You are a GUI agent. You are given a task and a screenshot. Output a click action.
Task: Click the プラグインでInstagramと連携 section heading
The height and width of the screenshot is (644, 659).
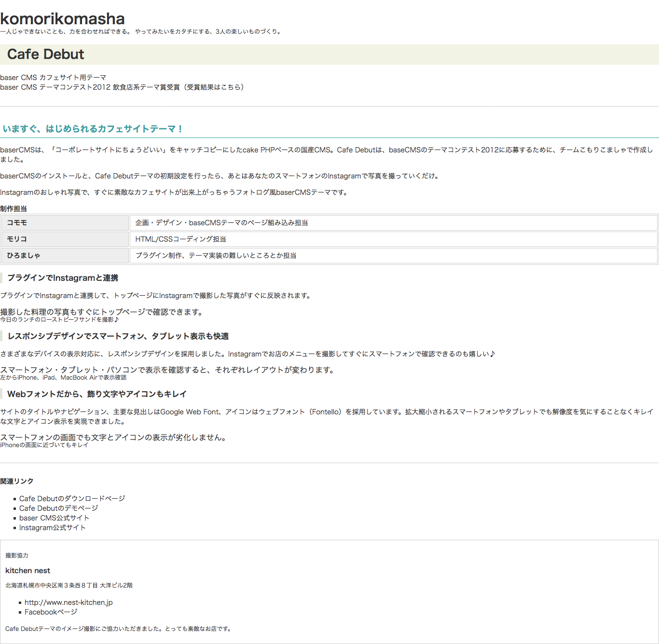(x=63, y=278)
